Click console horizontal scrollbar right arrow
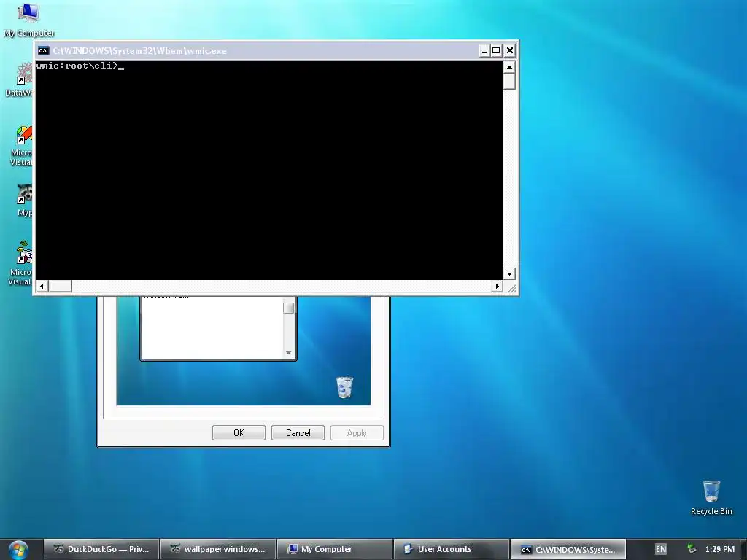This screenshot has width=747, height=560. (498, 286)
